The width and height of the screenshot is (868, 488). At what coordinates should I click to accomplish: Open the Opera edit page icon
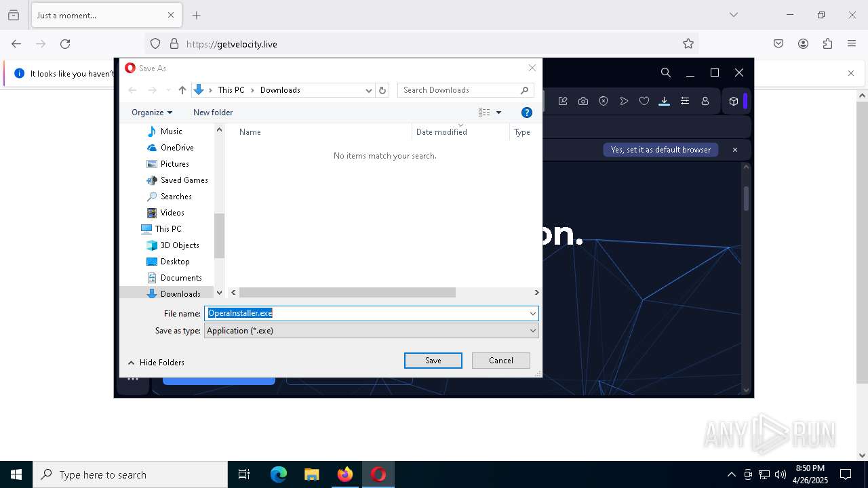click(x=563, y=101)
